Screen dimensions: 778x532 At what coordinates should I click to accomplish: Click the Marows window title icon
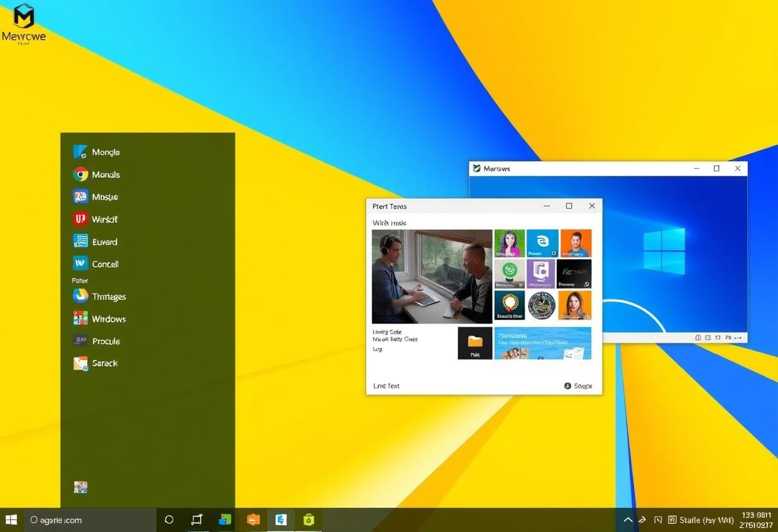point(476,168)
